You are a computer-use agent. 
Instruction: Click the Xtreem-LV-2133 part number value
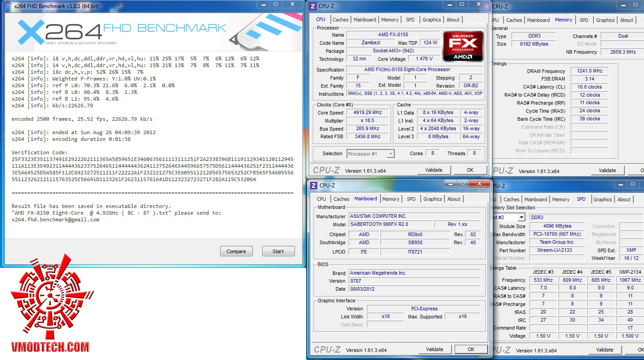tap(557, 250)
